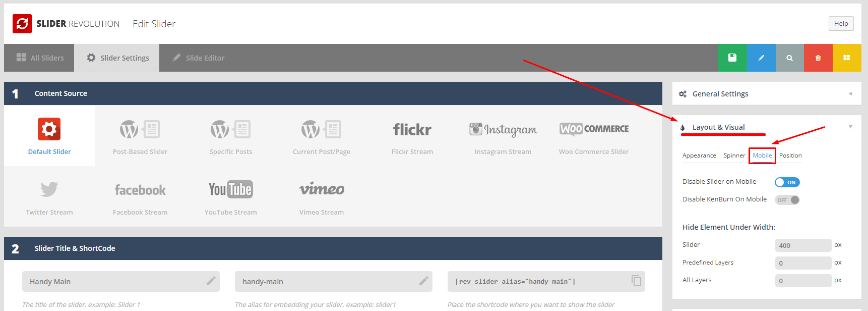Click the gray magnifier preview icon
868x311 pixels.
790,58
